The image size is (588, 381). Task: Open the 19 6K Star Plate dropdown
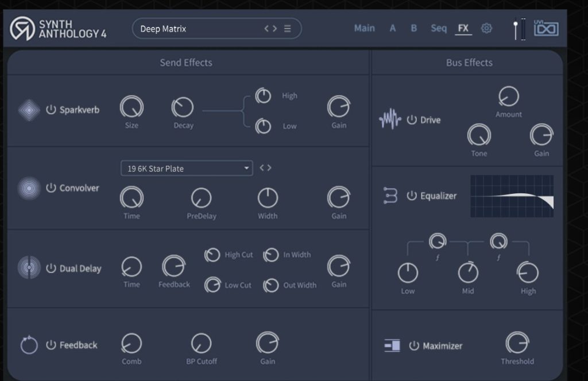pyautogui.click(x=186, y=168)
